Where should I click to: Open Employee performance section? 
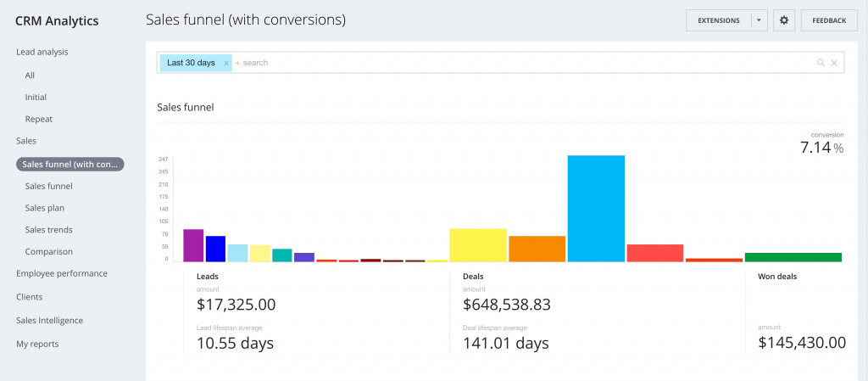pyautogui.click(x=62, y=273)
